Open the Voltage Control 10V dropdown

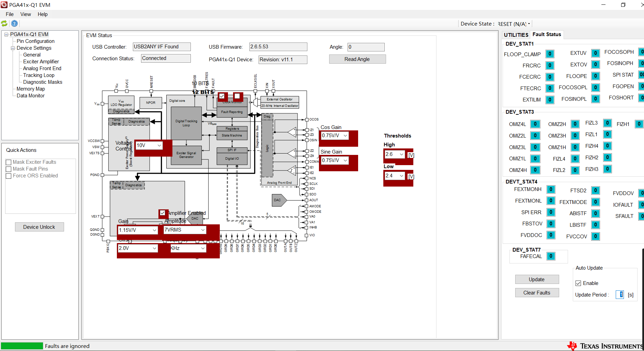[149, 145]
